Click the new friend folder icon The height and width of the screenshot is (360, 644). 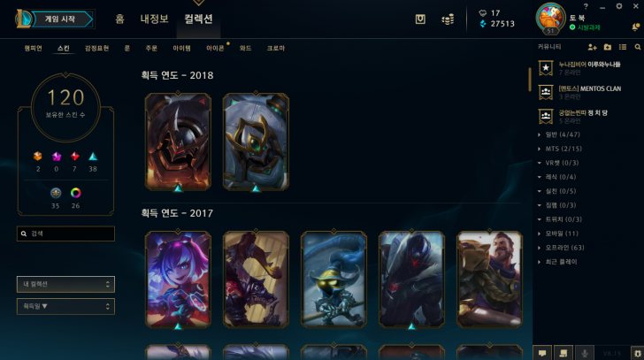coord(608,47)
